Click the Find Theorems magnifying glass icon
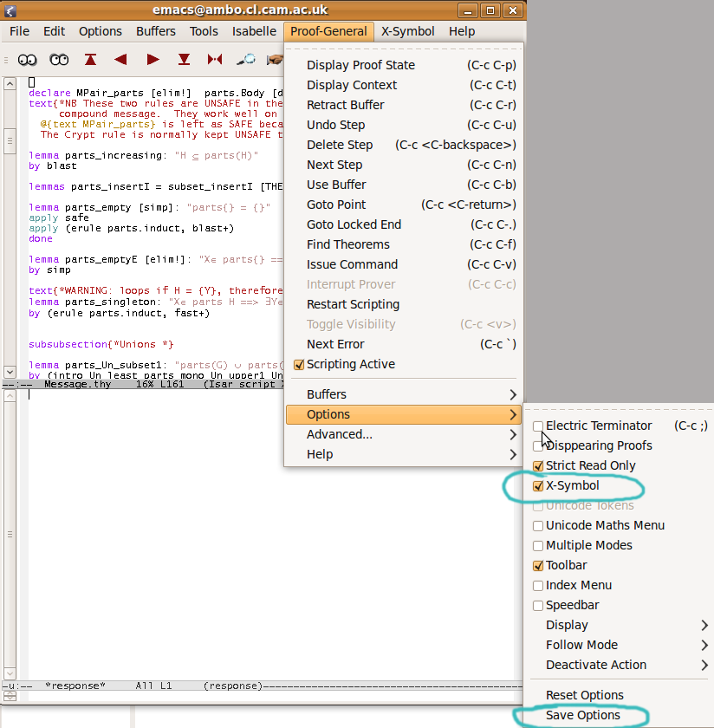The height and width of the screenshot is (728, 714). point(246,60)
